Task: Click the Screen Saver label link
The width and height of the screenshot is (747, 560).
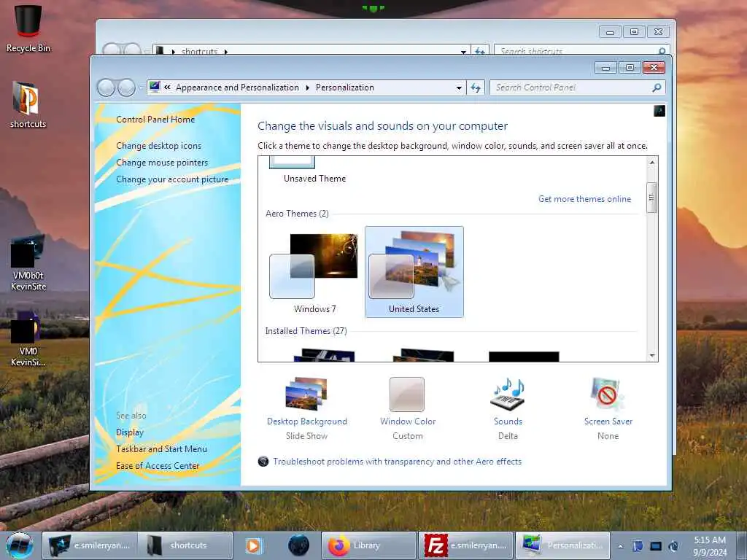Action: pos(608,421)
